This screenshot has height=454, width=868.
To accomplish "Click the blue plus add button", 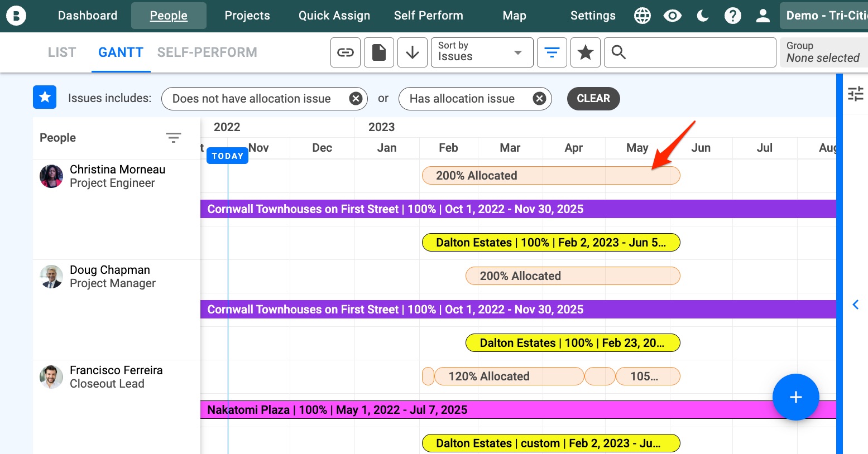I will tap(796, 397).
